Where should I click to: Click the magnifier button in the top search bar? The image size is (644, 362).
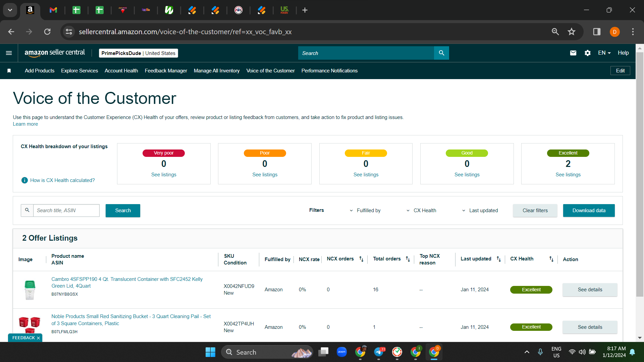point(441,53)
